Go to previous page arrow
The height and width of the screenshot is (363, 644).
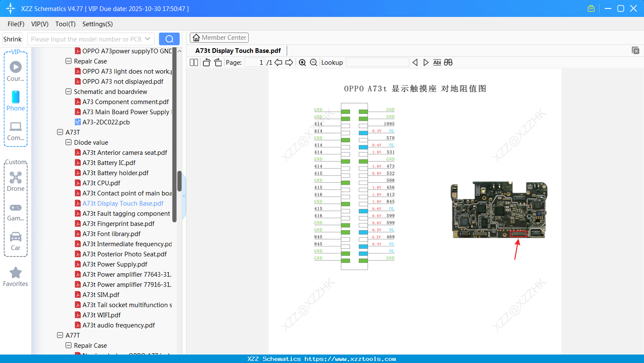[278, 62]
